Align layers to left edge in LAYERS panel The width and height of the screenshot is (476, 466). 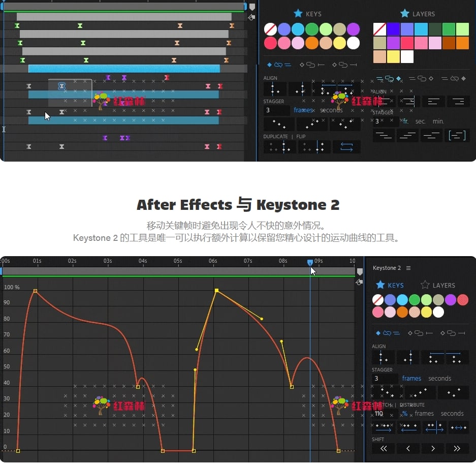coord(384,101)
